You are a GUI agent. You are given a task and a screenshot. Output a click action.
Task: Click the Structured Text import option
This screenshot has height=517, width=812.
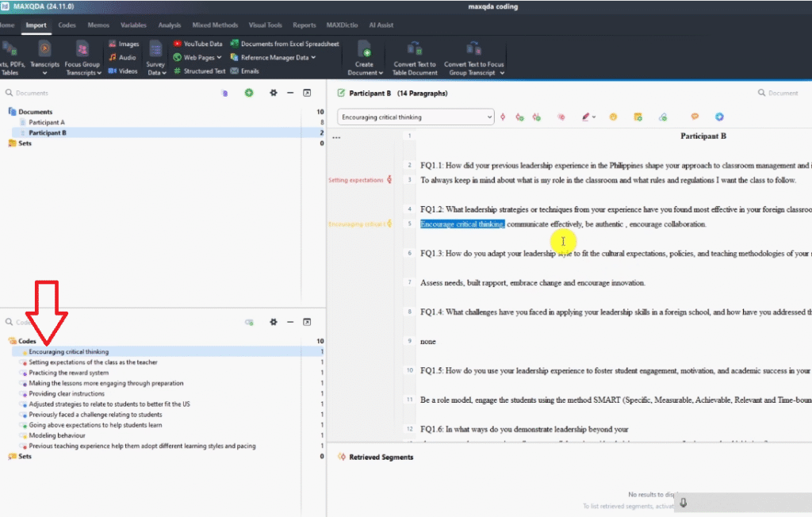(x=205, y=71)
